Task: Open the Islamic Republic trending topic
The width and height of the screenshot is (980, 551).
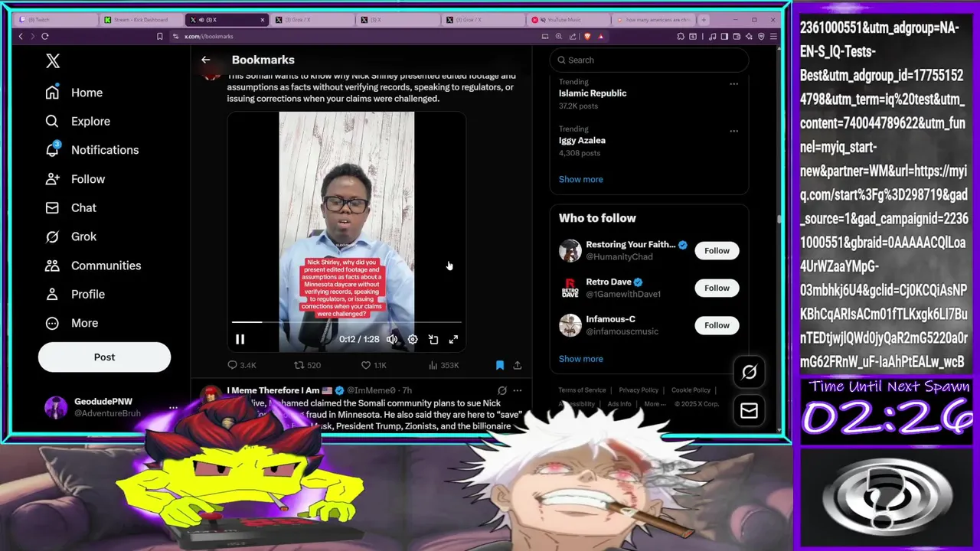Action: tap(593, 93)
